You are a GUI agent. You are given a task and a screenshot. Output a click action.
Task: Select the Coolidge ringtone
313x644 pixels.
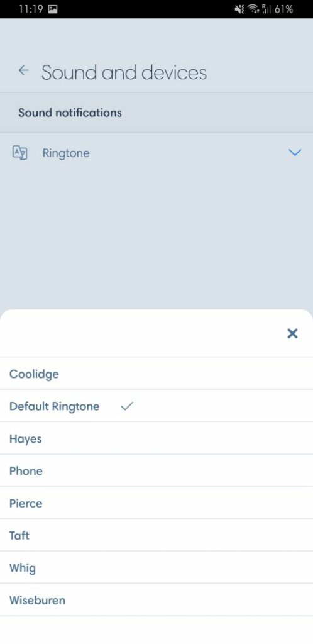156,374
